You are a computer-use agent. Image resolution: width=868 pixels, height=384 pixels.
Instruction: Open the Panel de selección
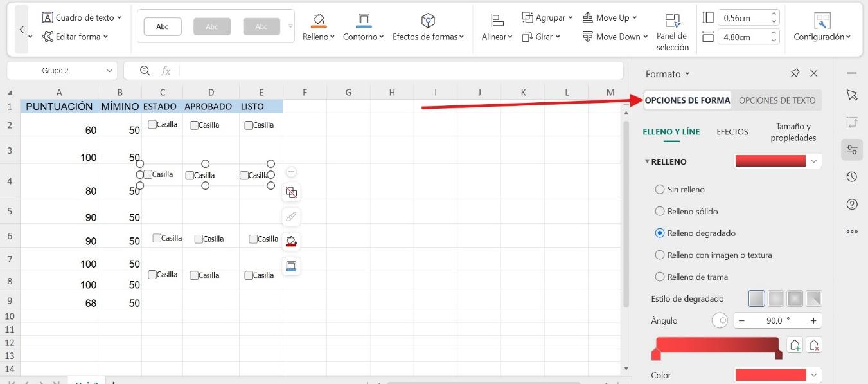[673, 32]
